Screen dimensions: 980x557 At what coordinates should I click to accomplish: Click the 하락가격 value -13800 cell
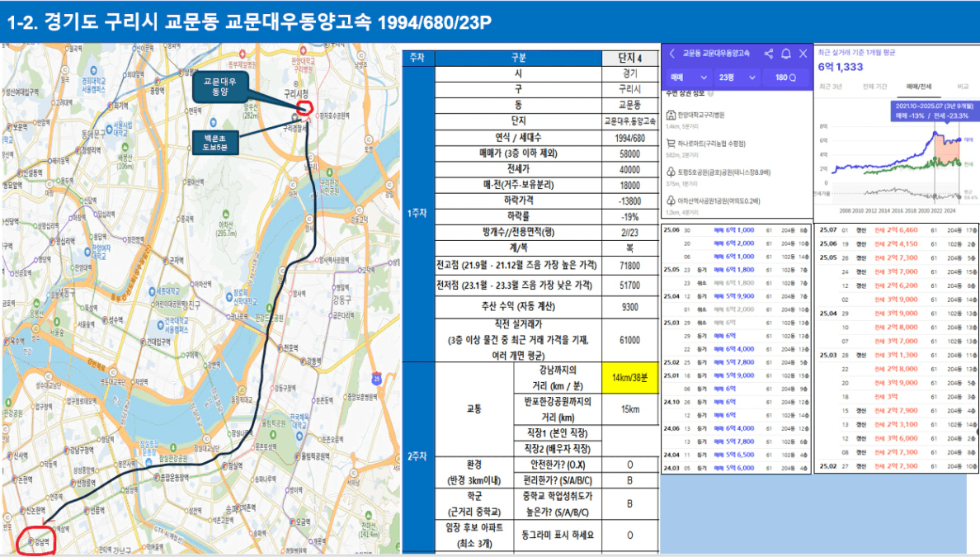[630, 201]
